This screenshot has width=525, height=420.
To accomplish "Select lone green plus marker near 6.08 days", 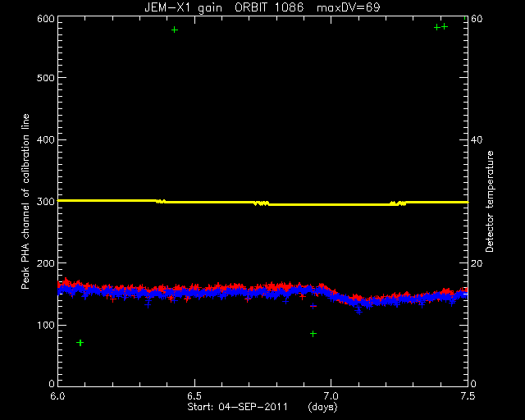I will click(x=80, y=343).
